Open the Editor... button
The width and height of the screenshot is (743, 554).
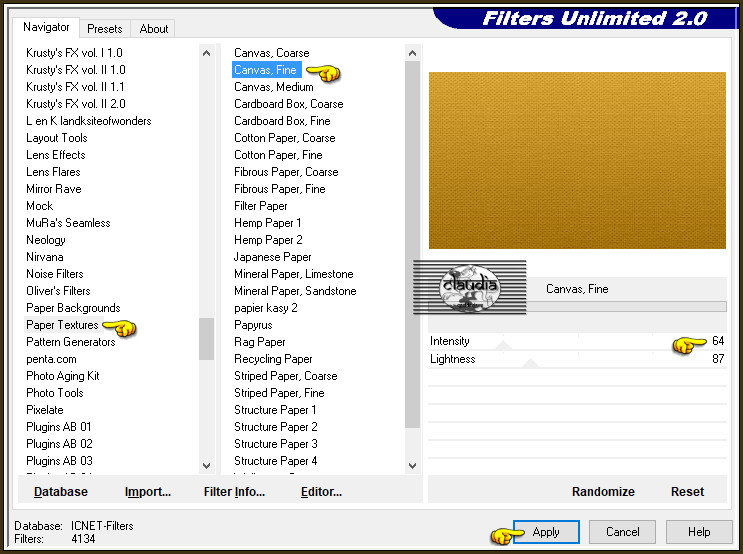321,492
